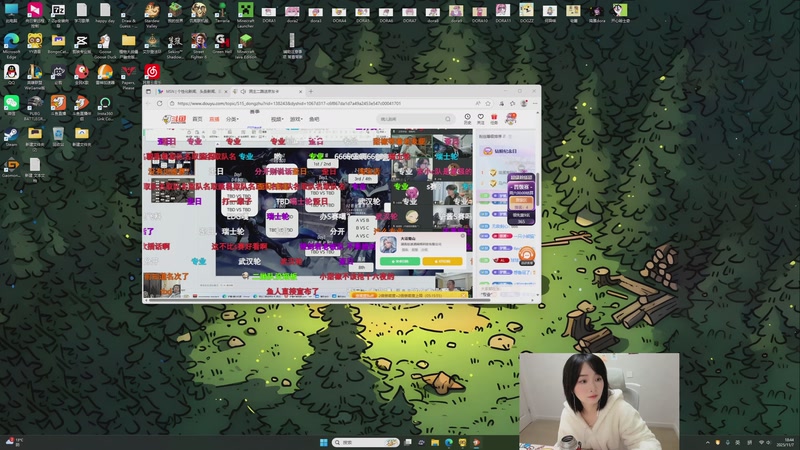Open the Windows Start button
The image size is (800, 450).
coord(323,442)
